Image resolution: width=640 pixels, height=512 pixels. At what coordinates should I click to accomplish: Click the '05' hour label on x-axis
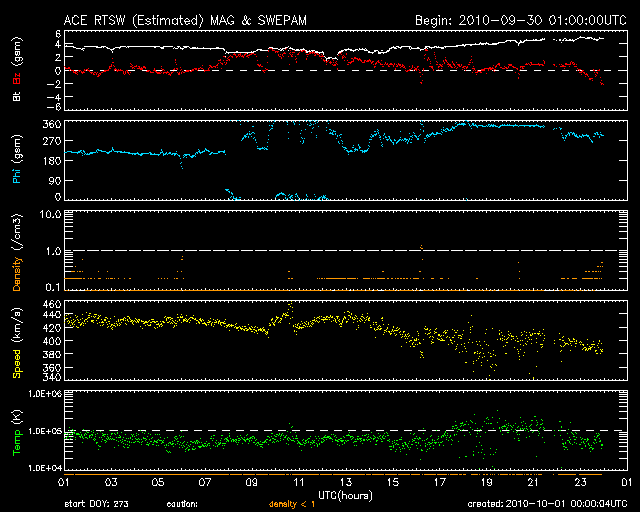[158, 483]
